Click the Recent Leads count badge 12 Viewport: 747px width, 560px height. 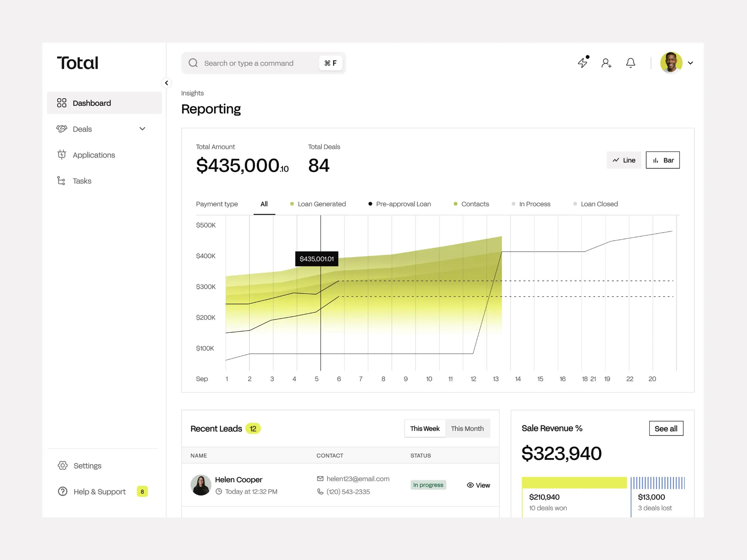coord(253,429)
